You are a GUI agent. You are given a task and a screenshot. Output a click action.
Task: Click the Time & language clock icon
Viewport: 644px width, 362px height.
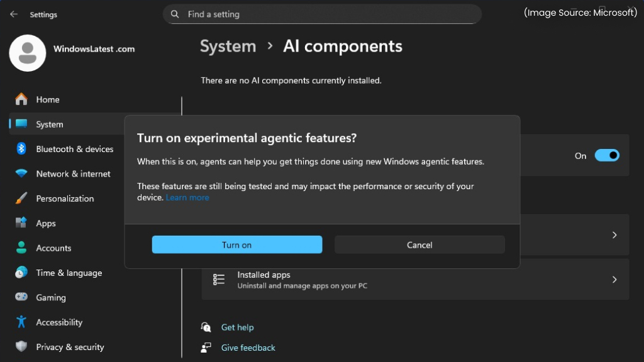(x=23, y=273)
